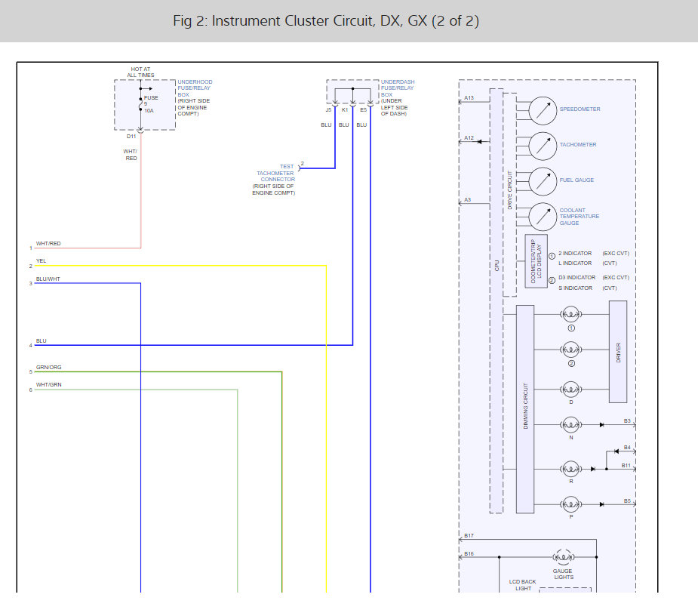This screenshot has width=698, height=616.
Task: Select the indicator lamp symbol numbered 1
Action: pyautogui.click(x=570, y=315)
